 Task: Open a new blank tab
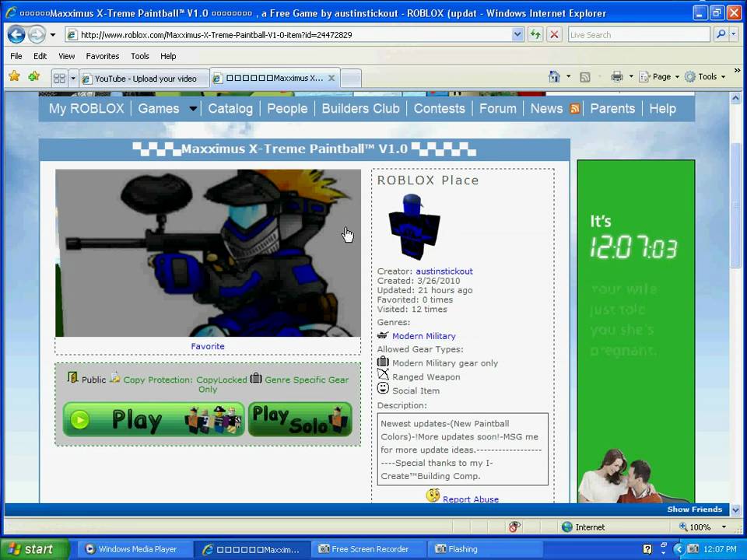[x=351, y=79]
